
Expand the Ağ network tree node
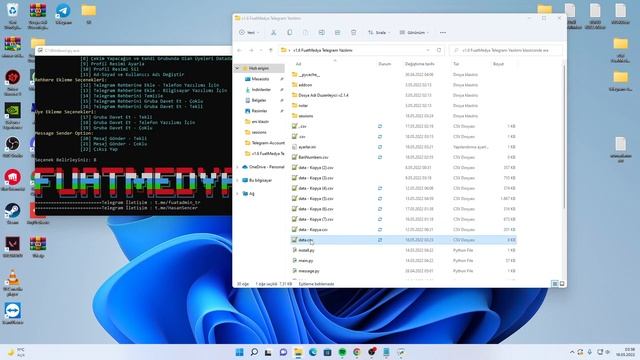[x=238, y=193]
